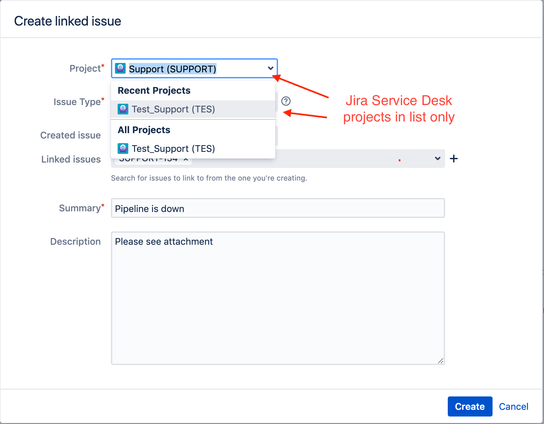Click the Issue Type help icon
The image size is (544, 424).
(x=286, y=101)
